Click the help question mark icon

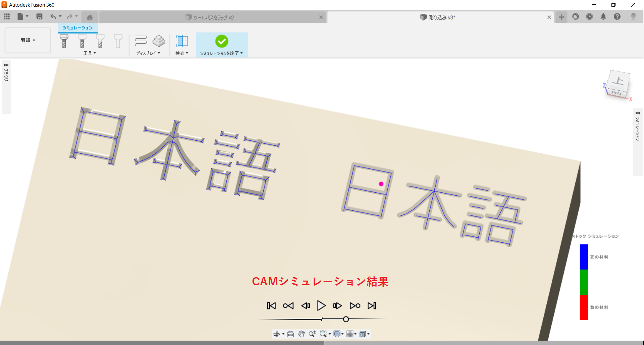point(617,17)
